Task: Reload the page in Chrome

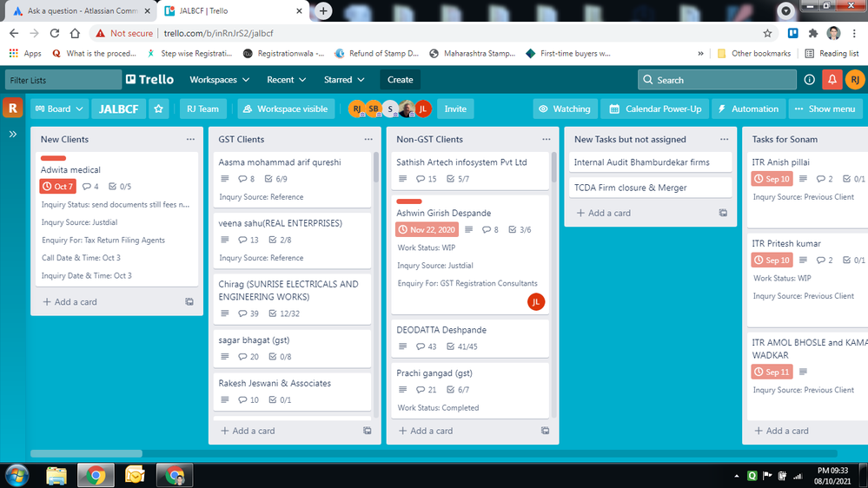Action: [54, 33]
